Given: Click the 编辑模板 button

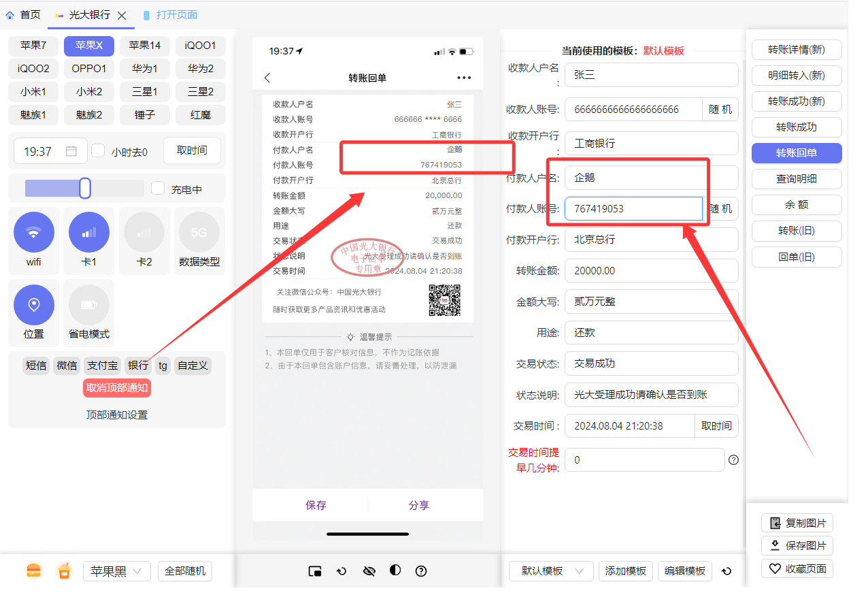Looking at the screenshot, I should [684, 571].
